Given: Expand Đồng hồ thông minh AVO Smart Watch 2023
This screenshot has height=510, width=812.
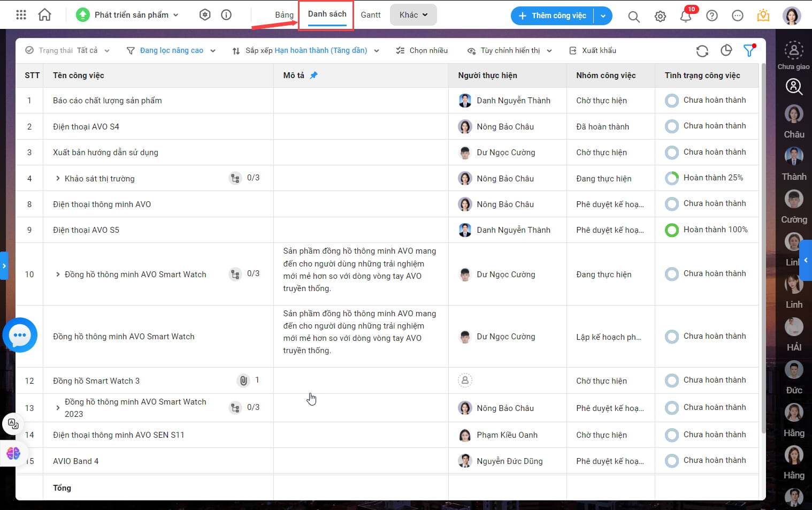Looking at the screenshot, I should coord(58,408).
